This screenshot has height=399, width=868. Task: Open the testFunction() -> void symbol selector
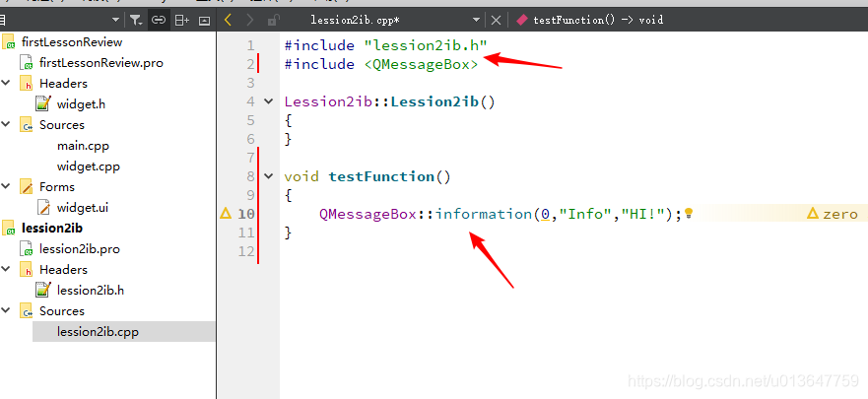[598, 21]
